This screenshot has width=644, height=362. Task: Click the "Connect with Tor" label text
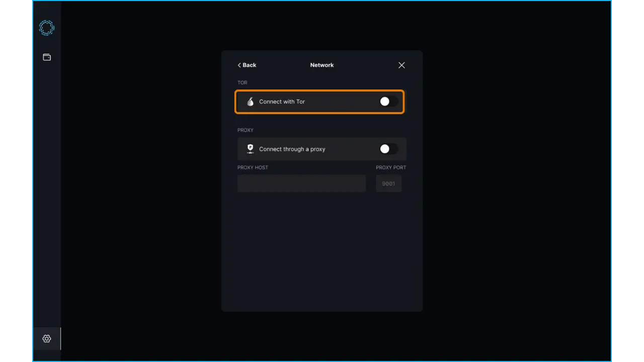[x=282, y=102]
